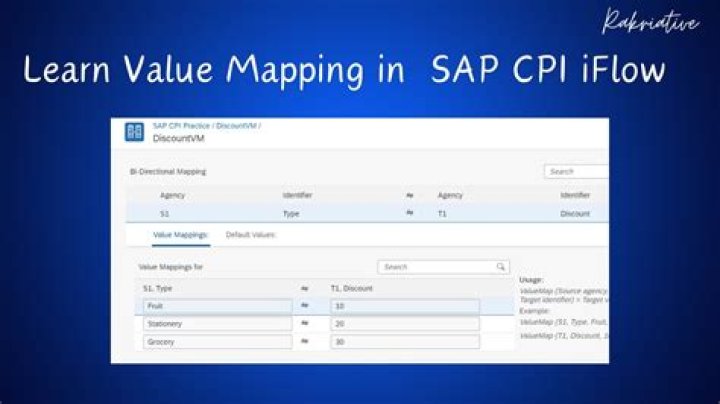Select the Type identifier cell
Viewport: 720px width, 404px height.
(291, 214)
